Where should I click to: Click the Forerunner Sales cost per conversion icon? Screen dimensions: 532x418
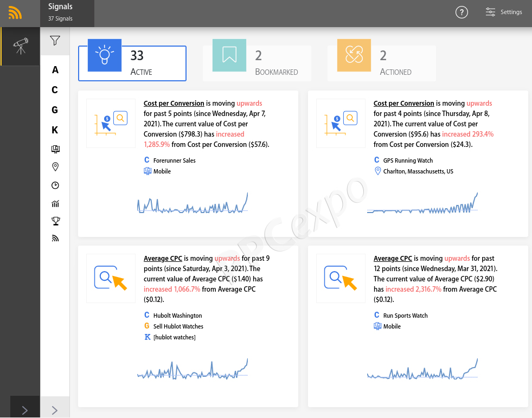click(x=111, y=123)
